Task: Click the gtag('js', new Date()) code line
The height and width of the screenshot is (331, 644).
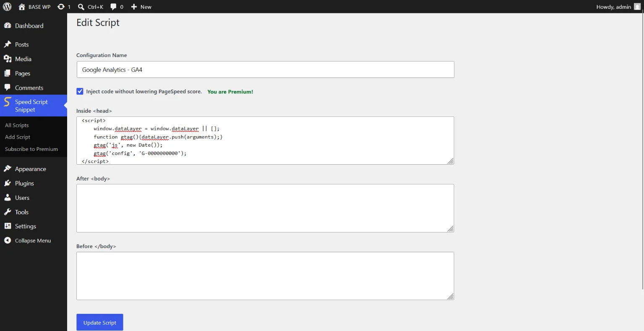Action: (x=128, y=145)
